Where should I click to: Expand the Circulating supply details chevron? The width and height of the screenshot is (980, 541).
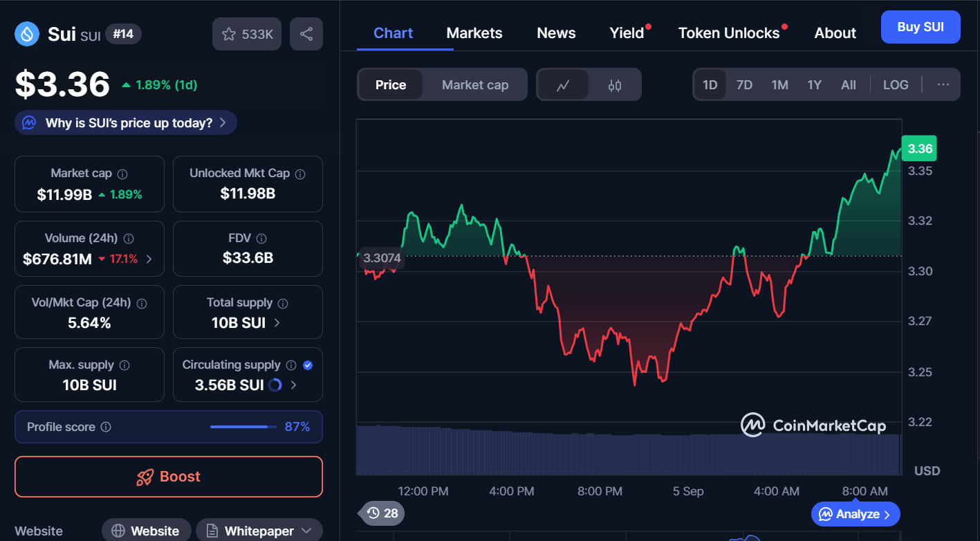tap(294, 385)
